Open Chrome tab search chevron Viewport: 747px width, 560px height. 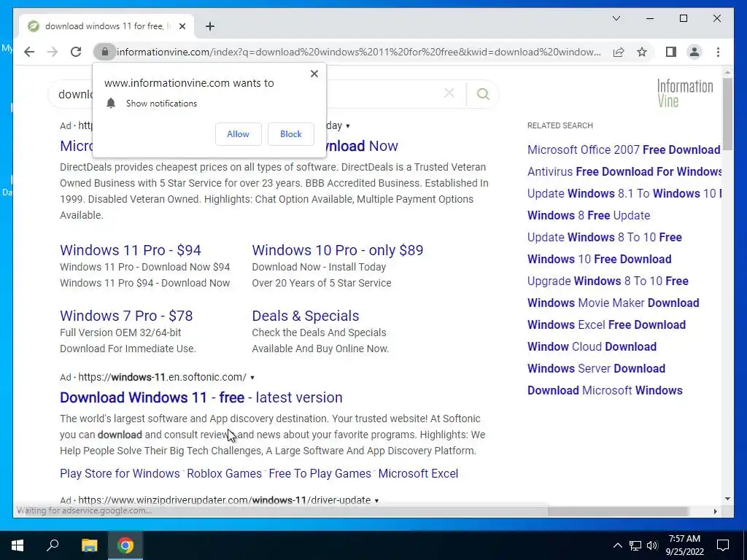click(x=616, y=18)
